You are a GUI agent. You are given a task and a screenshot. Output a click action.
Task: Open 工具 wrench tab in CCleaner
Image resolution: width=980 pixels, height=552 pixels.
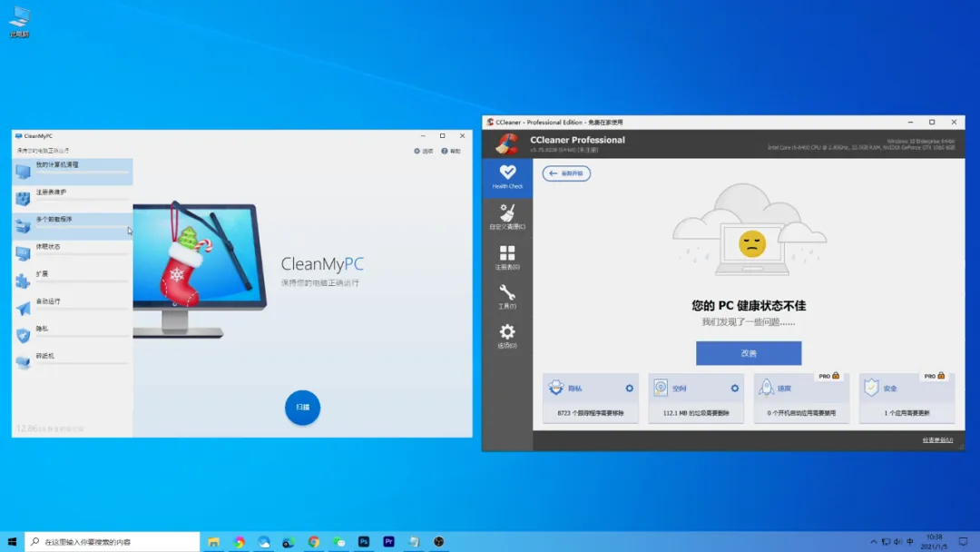(507, 296)
